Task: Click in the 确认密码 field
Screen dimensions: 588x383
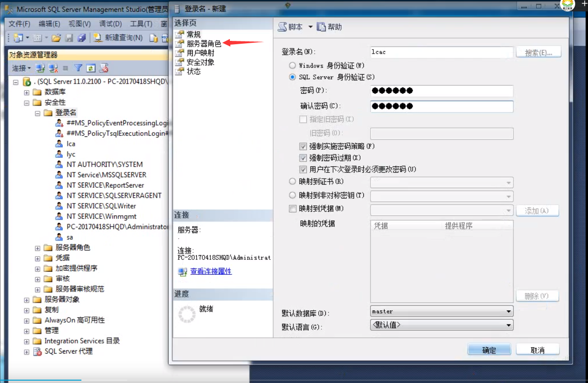Action: [442, 106]
